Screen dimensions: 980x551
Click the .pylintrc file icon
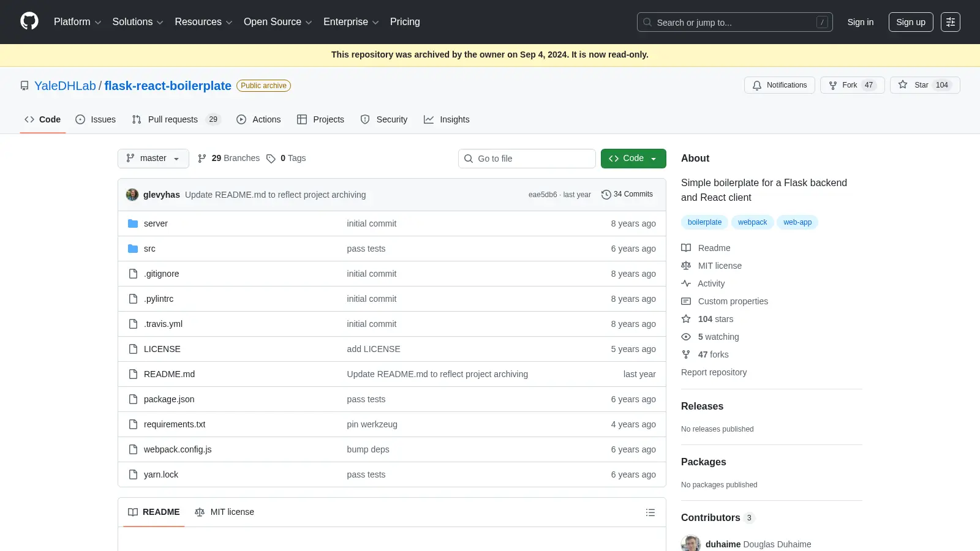click(133, 299)
